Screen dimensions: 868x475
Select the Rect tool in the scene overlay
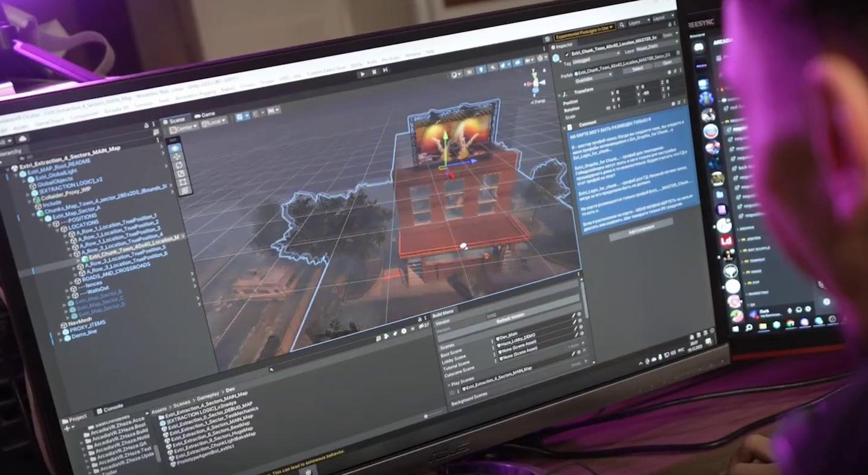point(183,182)
